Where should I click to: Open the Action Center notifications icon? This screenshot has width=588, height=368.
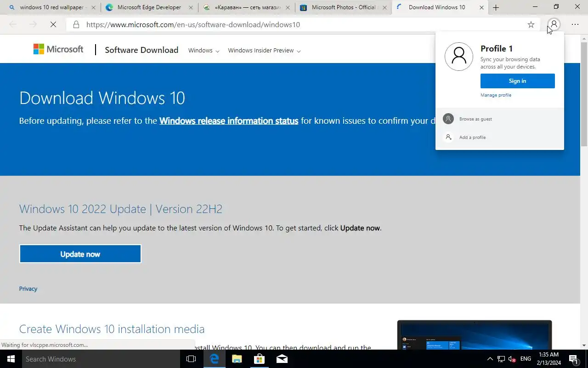574,359
